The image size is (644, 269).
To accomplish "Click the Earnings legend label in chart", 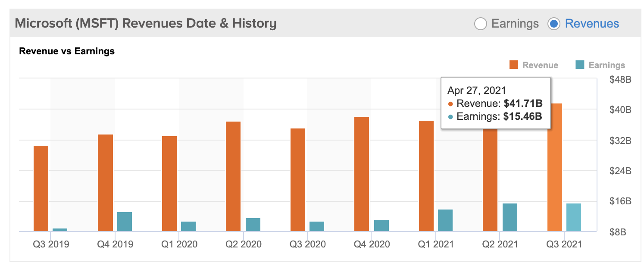I will click(x=606, y=65).
